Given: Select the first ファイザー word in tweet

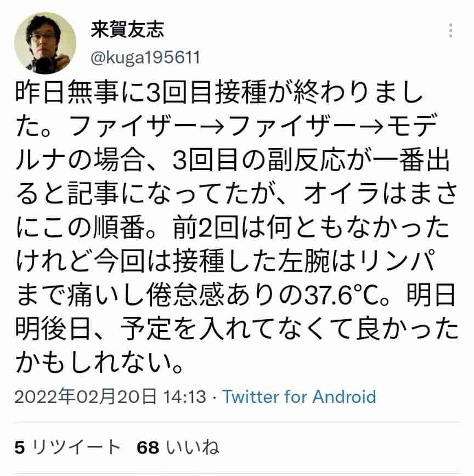Looking at the screenshot, I should click(x=133, y=126).
